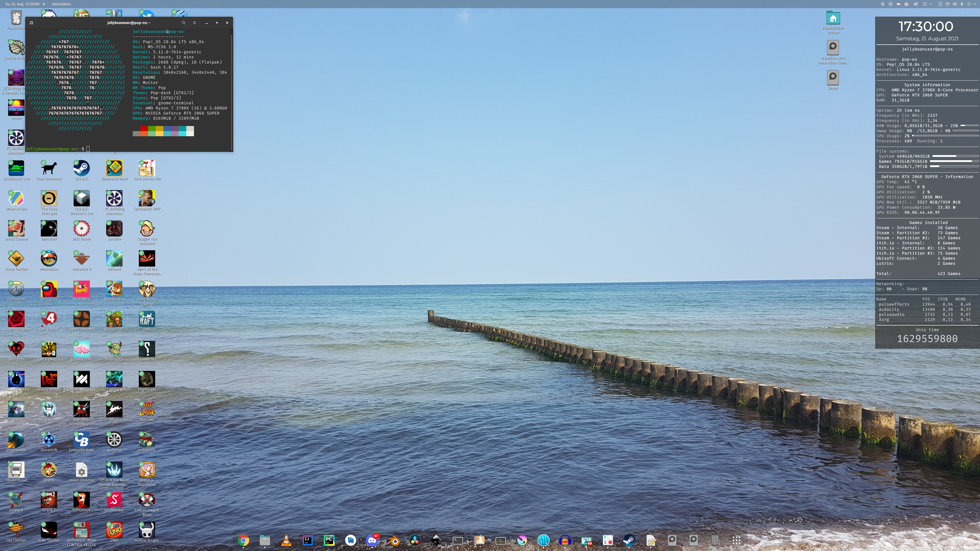Click the Aktivitäten overview button

coord(61,4)
